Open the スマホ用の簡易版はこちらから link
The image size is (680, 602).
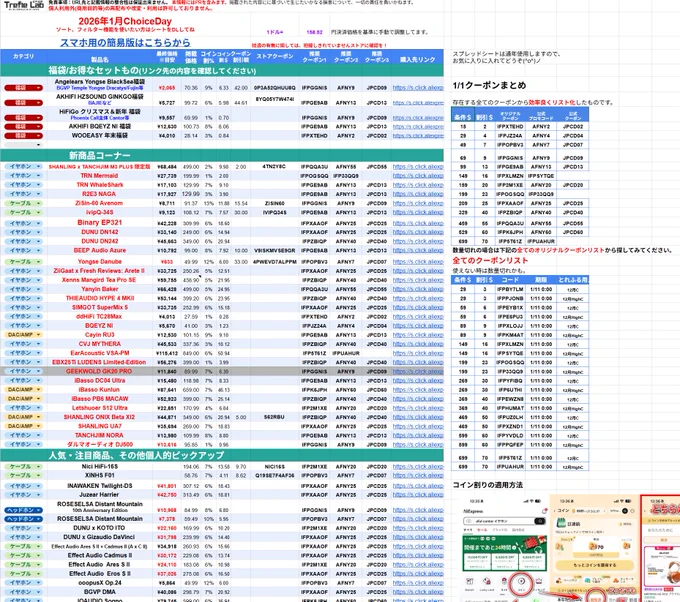(125, 43)
